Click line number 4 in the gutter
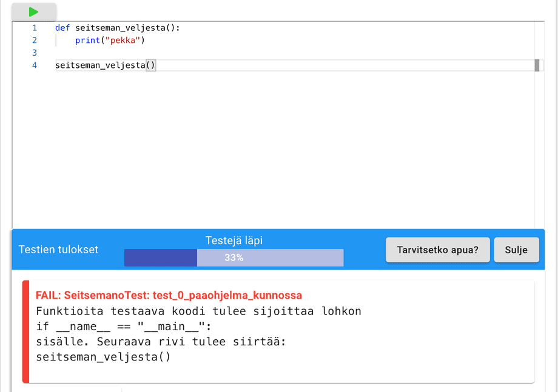 [35, 65]
